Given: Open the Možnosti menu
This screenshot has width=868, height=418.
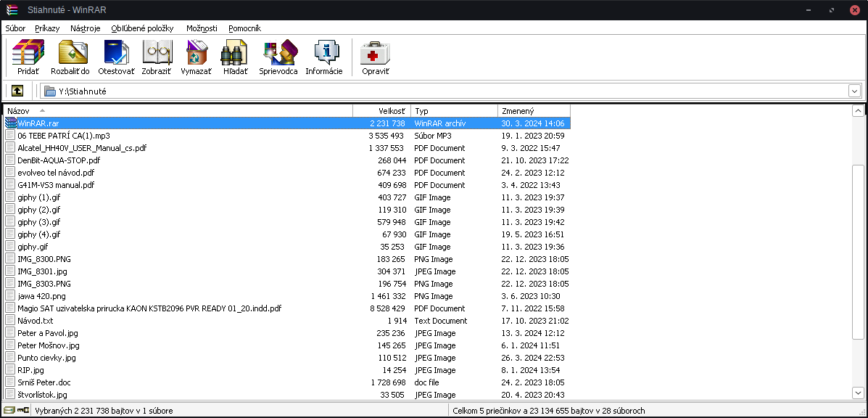Looking at the screenshot, I should 202,28.
